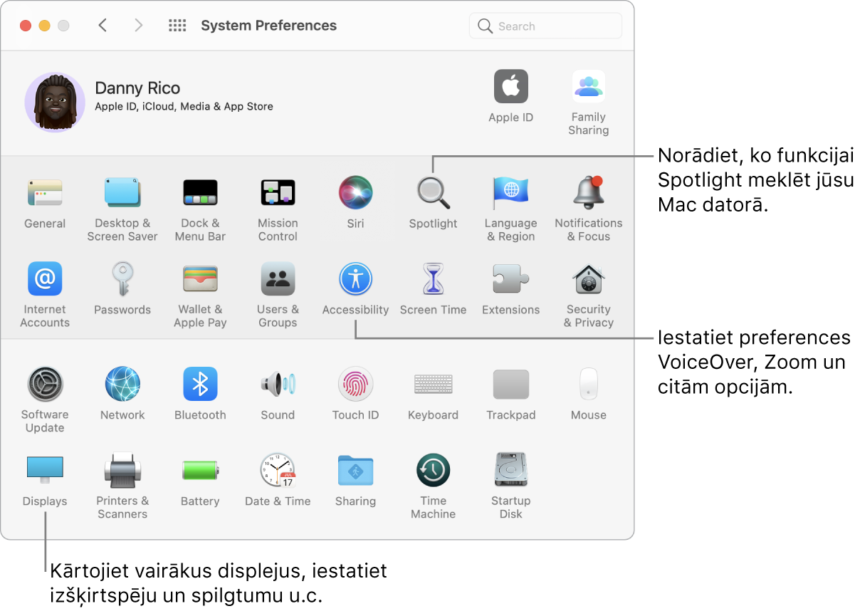Image resolution: width=860 pixels, height=616 pixels.
Task: Open Apple ID settings
Action: [x=510, y=85]
